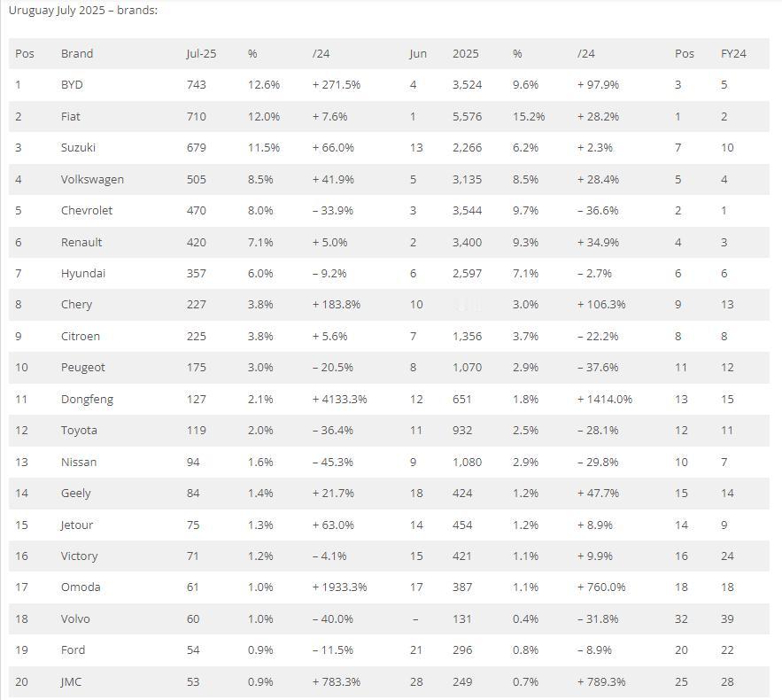The height and width of the screenshot is (700, 782).
Task: Click Chery's + 183.8% growth figure
Action: point(337,304)
